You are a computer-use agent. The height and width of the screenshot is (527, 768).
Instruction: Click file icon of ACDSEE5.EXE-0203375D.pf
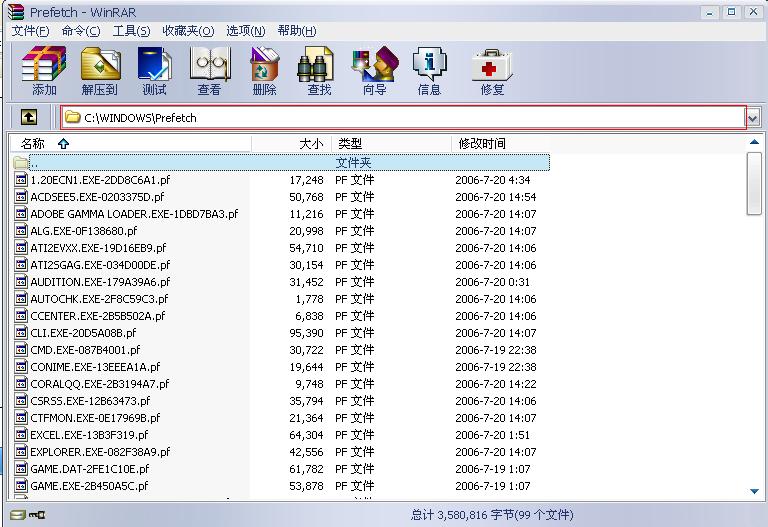pos(21,197)
